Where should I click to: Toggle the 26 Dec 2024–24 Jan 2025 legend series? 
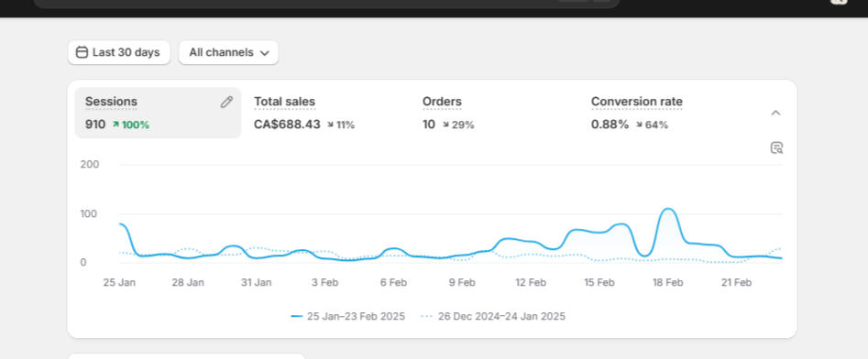click(x=493, y=316)
